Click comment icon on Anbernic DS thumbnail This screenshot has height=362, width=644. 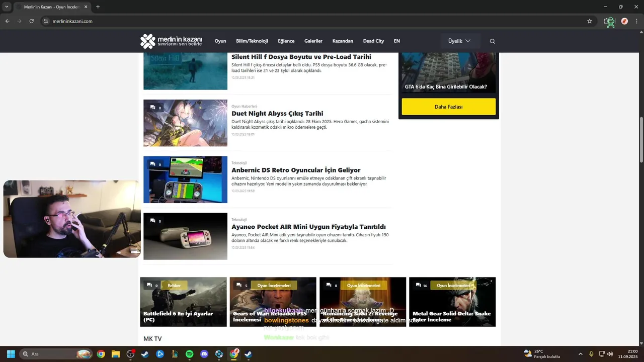point(152,164)
